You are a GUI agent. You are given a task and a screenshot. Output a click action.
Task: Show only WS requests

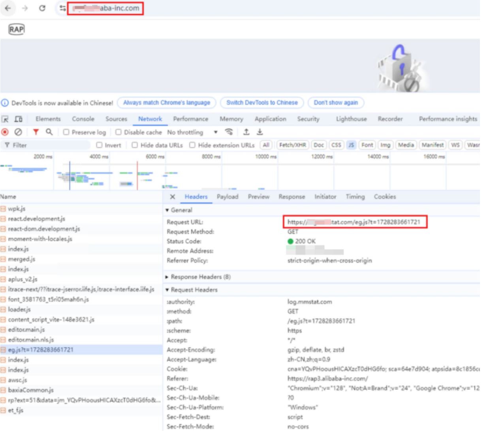[455, 145]
